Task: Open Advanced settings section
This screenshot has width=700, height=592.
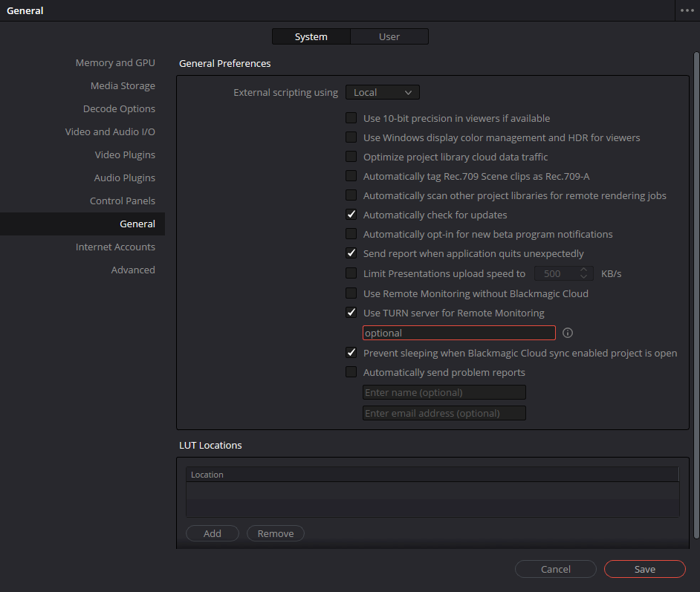Action: [133, 270]
